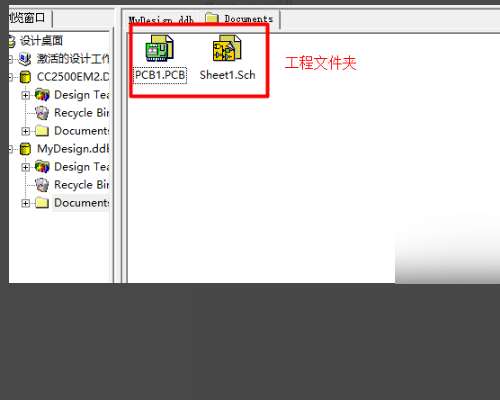500x400 pixels.
Task: Click Recycle Bin icon under MyDesign.ddb
Action: tap(42, 185)
